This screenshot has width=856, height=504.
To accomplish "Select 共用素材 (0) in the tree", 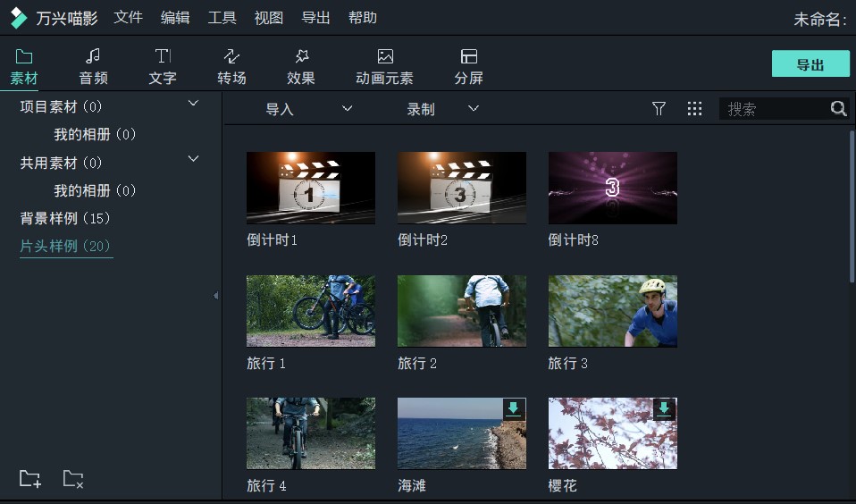I will click(x=61, y=163).
